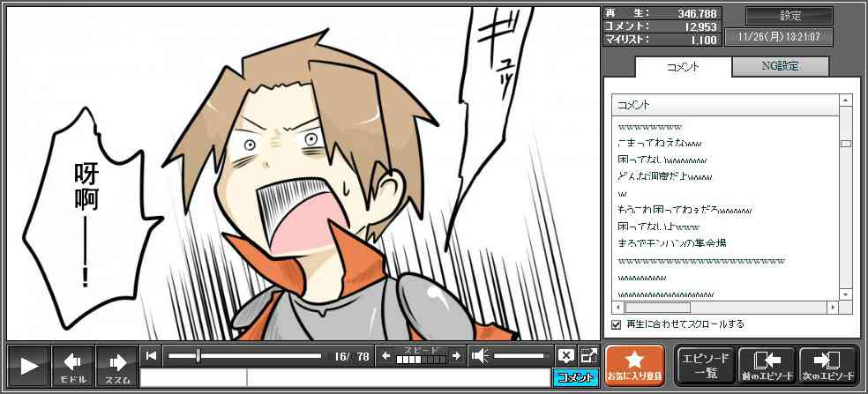Switch to the NG設定 tab
The width and height of the screenshot is (868, 394).
coord(780,67)
